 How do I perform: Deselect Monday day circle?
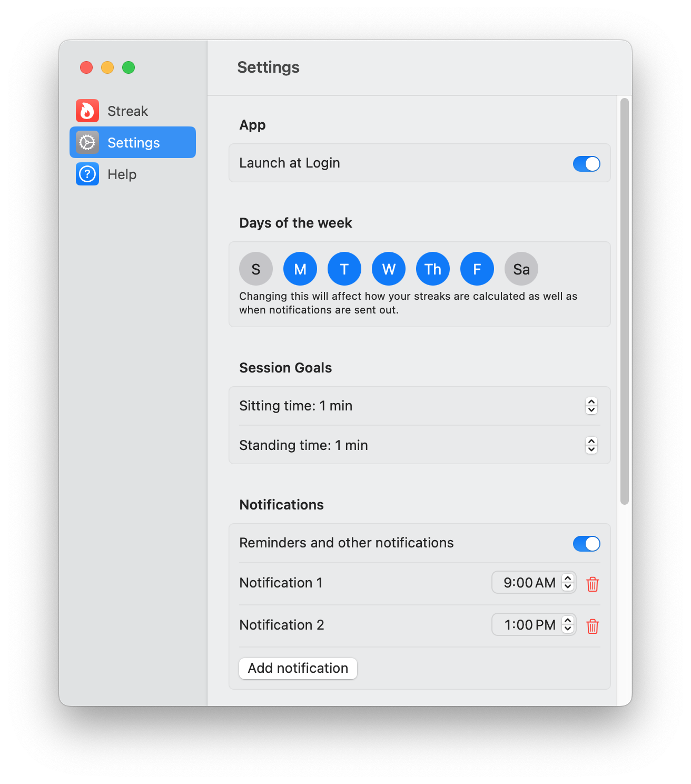[300, 269]
